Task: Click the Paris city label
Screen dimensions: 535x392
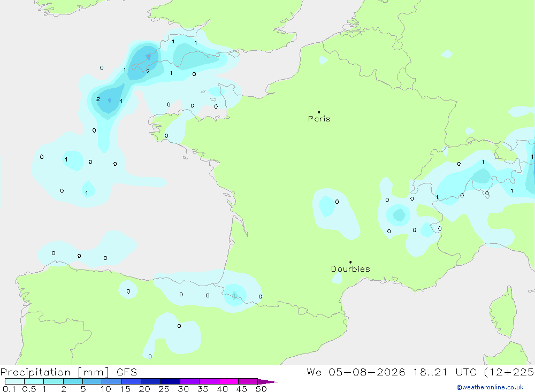Action: pos(319,119)
